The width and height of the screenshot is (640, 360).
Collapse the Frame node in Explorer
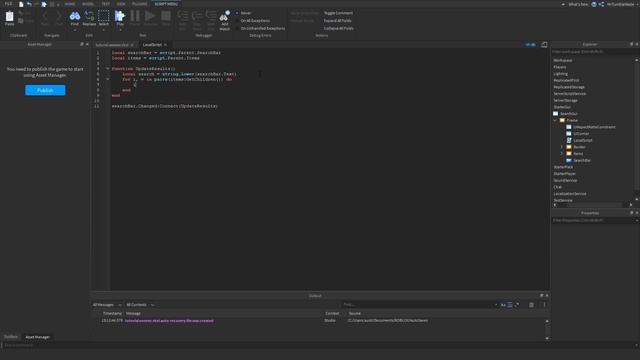[555, 120]
